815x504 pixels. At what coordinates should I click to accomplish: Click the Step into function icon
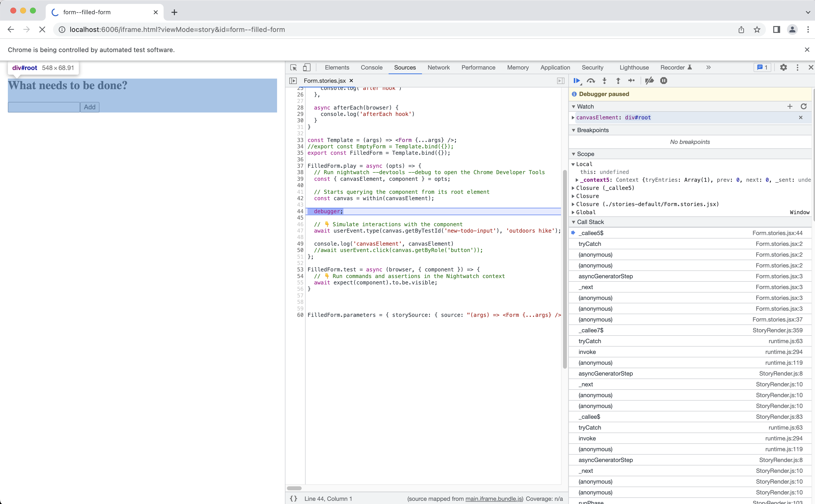pyautogui.click(x=604, y=81)
